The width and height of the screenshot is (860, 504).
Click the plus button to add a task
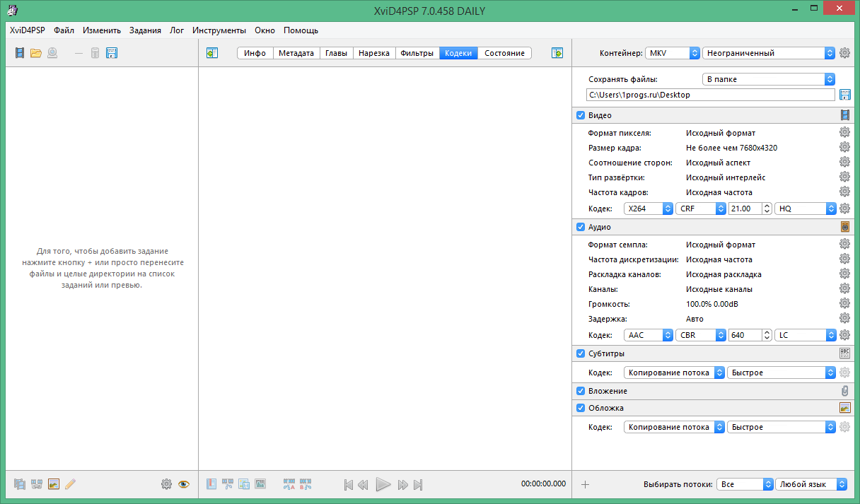coord(585,484)
